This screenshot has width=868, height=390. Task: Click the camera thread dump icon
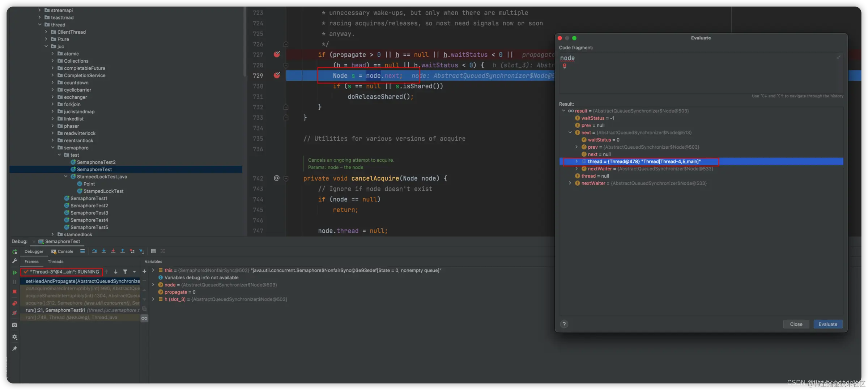click(14, 325)
